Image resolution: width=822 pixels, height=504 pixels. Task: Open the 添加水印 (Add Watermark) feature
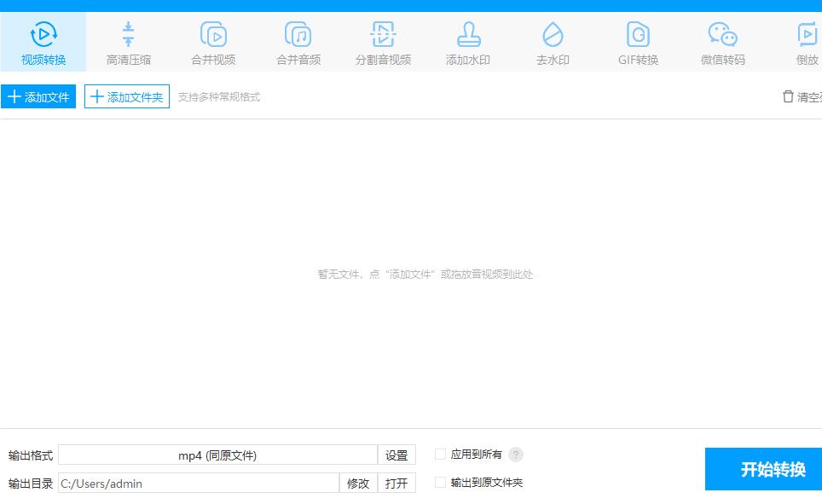tap(467, 41)
